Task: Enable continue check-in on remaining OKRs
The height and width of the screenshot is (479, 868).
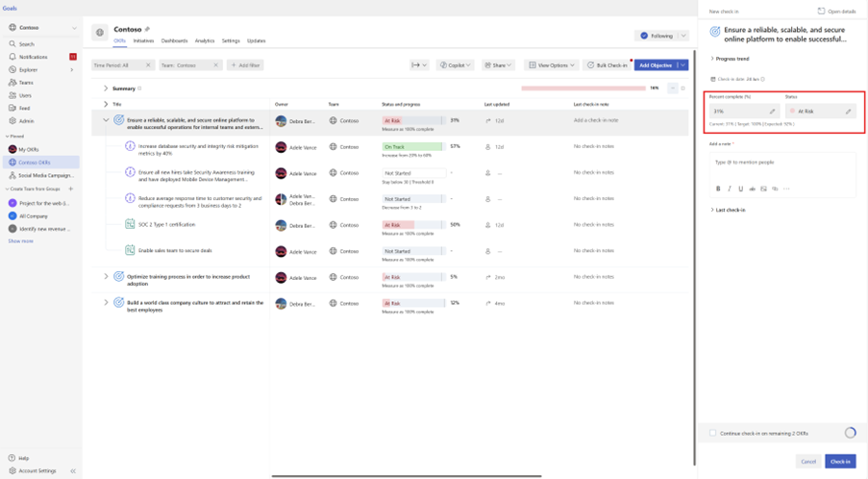Action: 712,434
